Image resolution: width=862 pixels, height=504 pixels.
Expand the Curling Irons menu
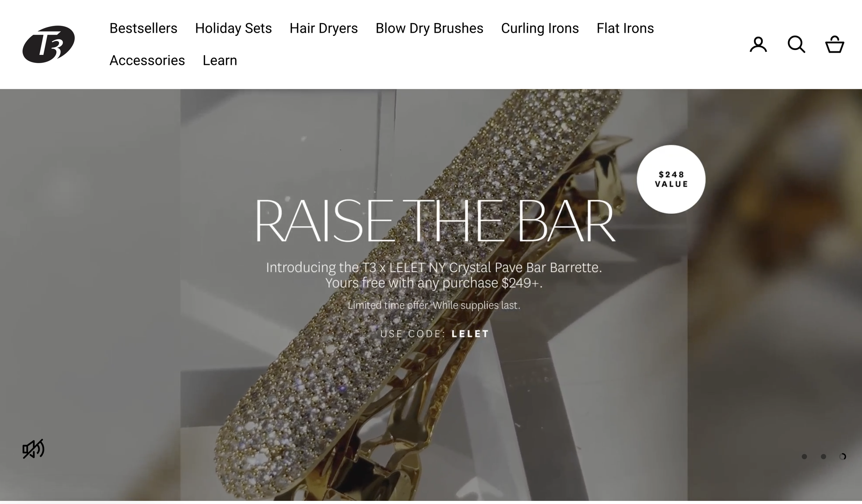[540, 28]
